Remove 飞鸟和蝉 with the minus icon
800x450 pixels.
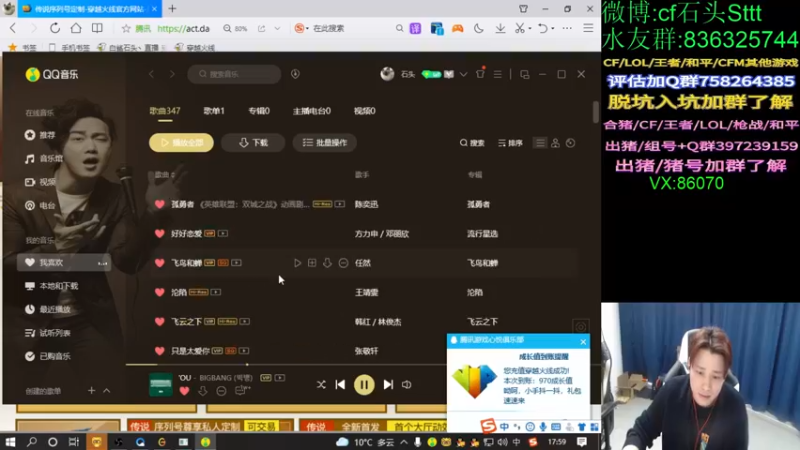343,263
